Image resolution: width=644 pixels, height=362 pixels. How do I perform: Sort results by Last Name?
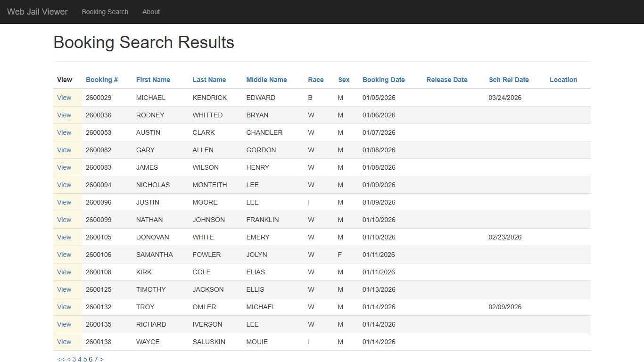(x=209, y=80)
